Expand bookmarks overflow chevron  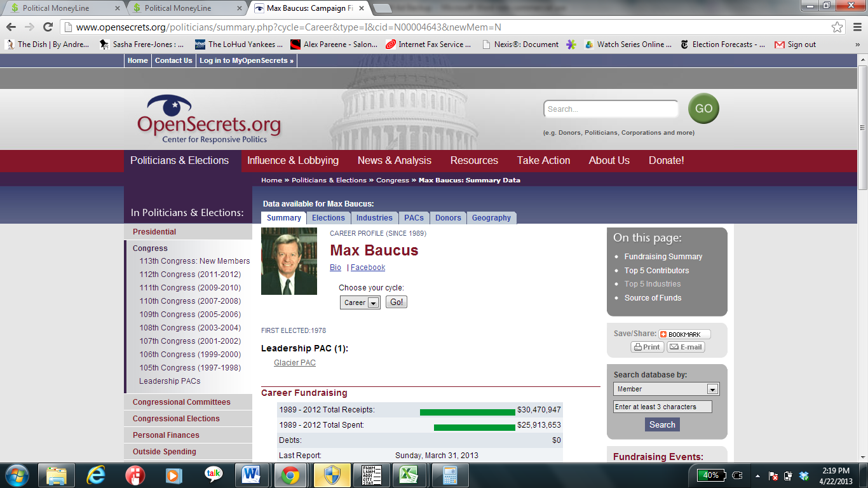(857, 44)
